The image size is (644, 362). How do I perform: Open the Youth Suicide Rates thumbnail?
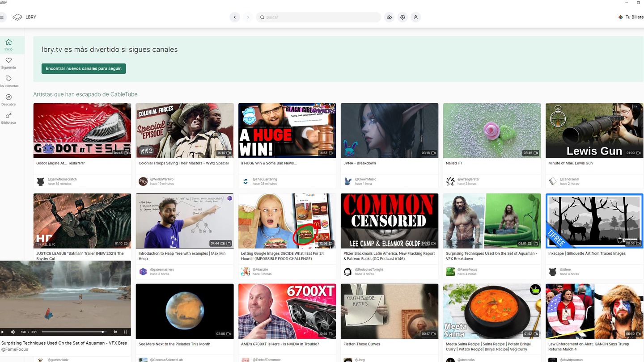point(390,311)
